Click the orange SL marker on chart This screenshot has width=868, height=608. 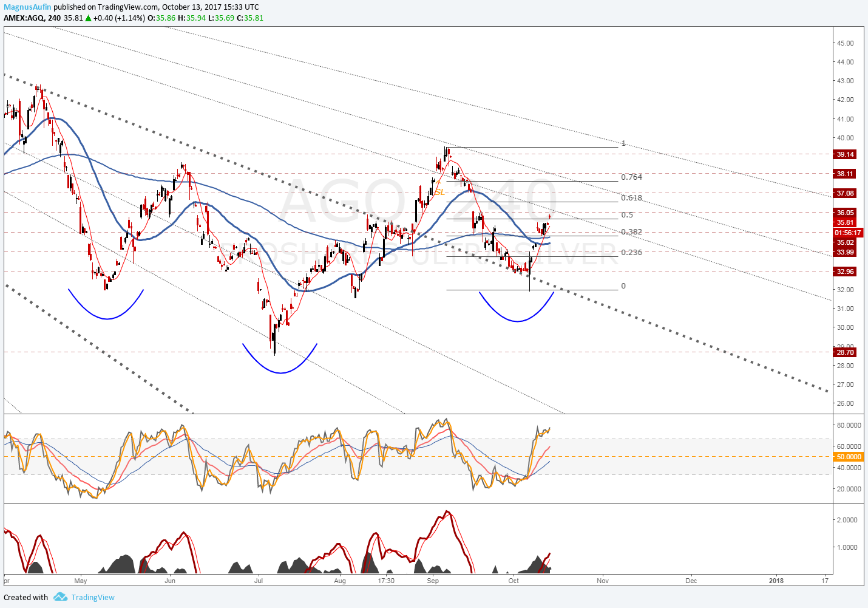(440, 192)
